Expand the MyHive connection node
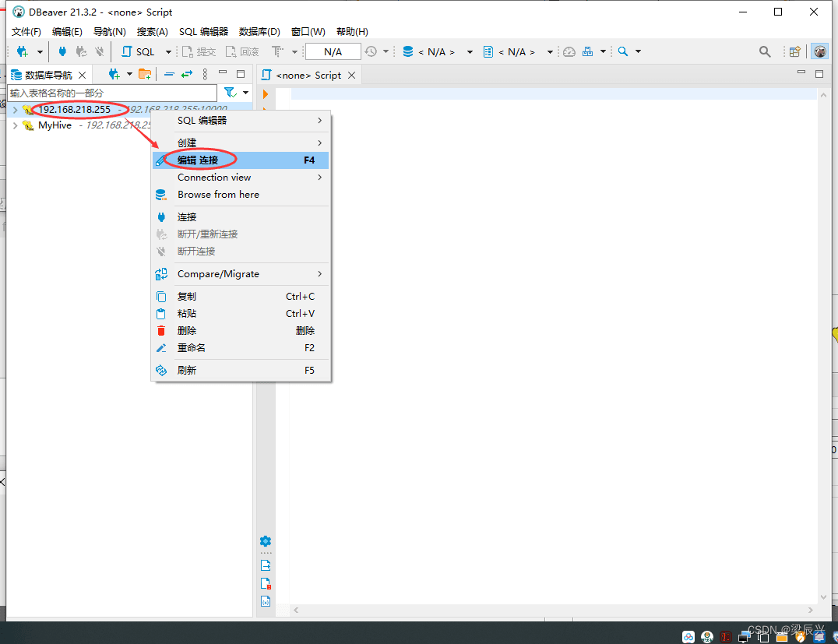 (15, 125)
